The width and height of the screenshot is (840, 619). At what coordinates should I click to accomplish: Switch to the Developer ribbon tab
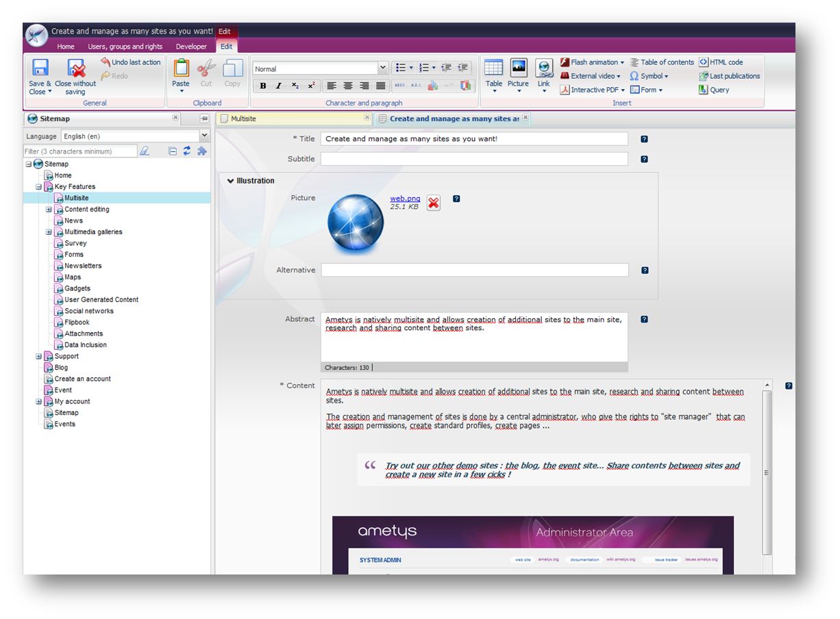[x=191, y=46]
